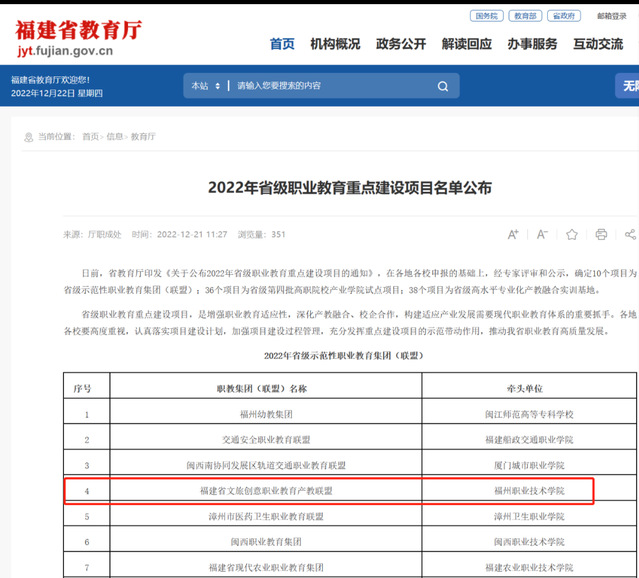Click 信息 in the breadcrumb
This screenshot has width=639, height=578.
[115, 136]
